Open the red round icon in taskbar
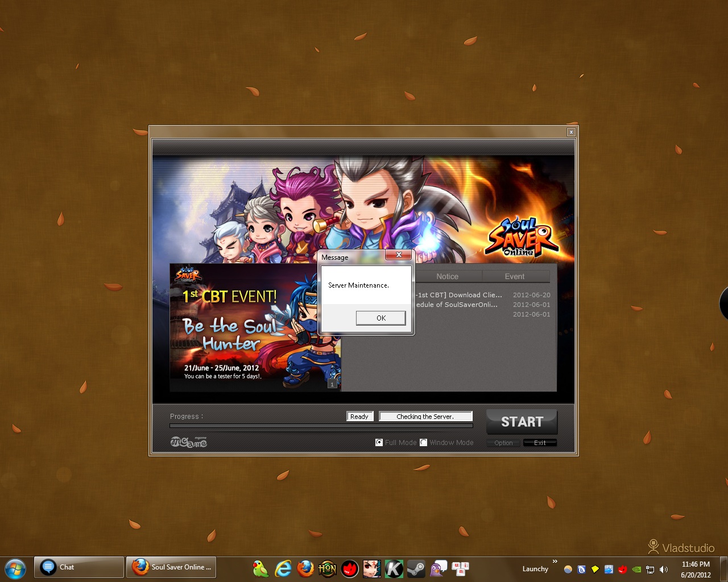This screenshot has width=728, height=582. tap(349, 568)
